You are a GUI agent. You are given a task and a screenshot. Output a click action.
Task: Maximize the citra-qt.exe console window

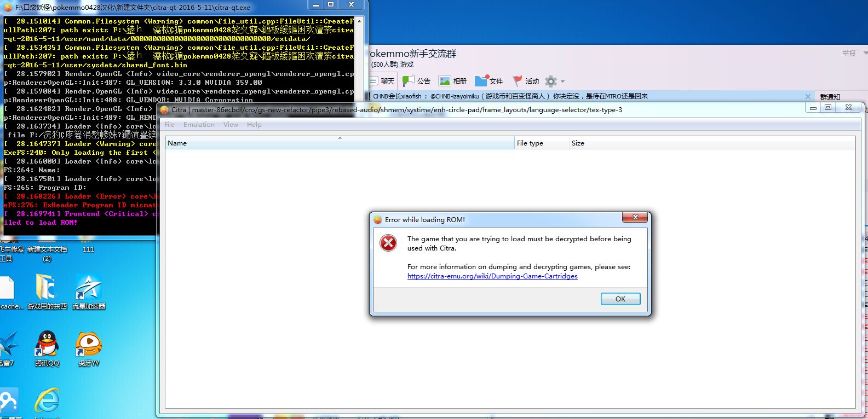pos(331,4)
